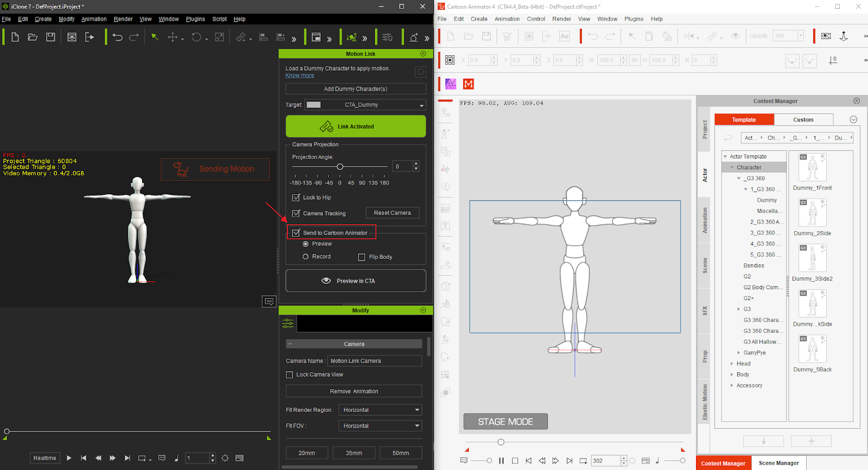
Task: Expand GarryPye tree node
Action: coord(739,353)
